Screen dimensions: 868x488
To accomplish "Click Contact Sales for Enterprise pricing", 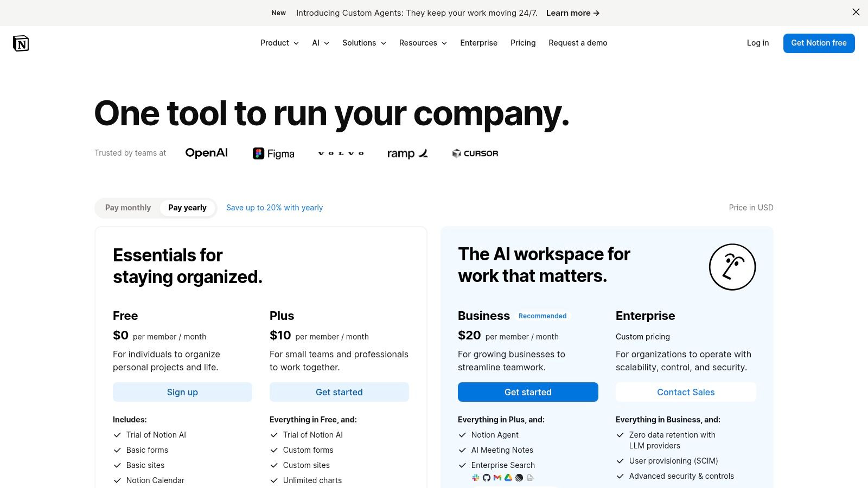I will [686, 391].
